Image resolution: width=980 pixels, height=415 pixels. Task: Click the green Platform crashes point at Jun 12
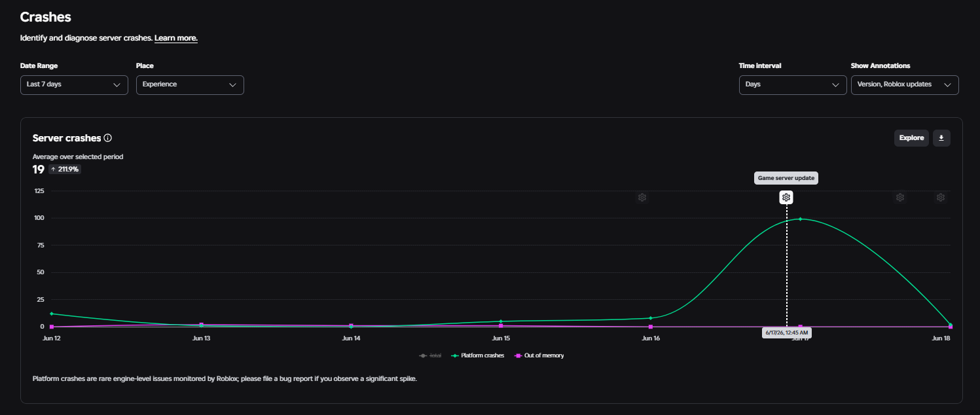(x=52, y=314)
